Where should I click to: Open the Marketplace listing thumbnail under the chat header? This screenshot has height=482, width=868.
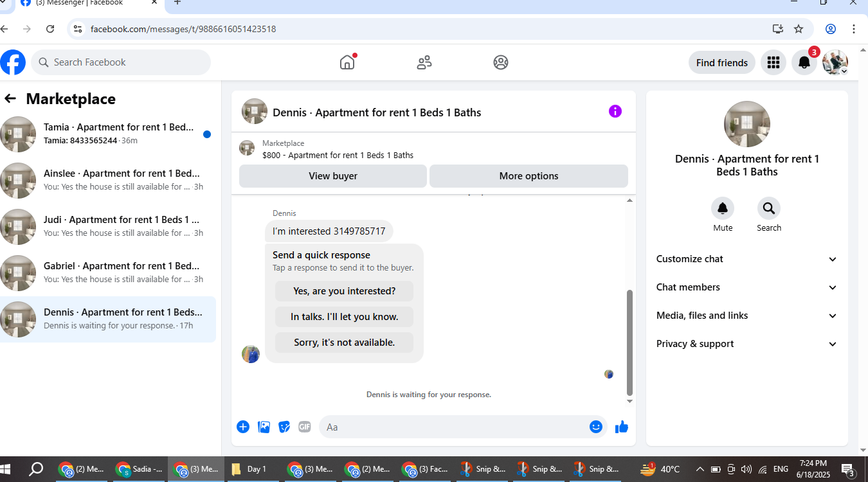click(247, 148)
